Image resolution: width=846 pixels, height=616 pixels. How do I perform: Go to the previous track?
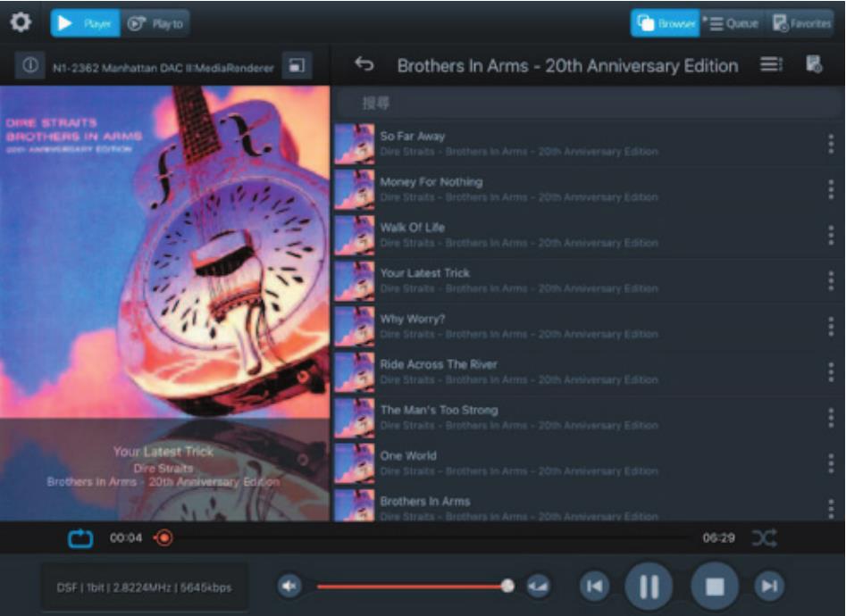(594, 586)
